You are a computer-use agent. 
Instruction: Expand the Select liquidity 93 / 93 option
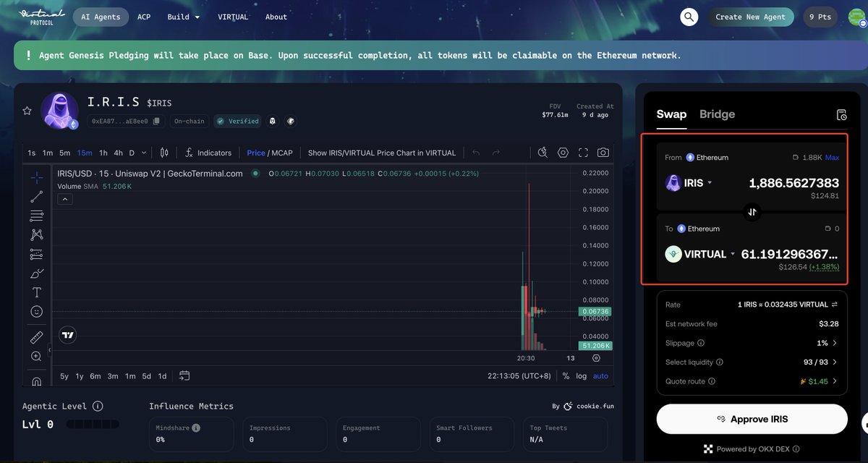tap(822, 362)
